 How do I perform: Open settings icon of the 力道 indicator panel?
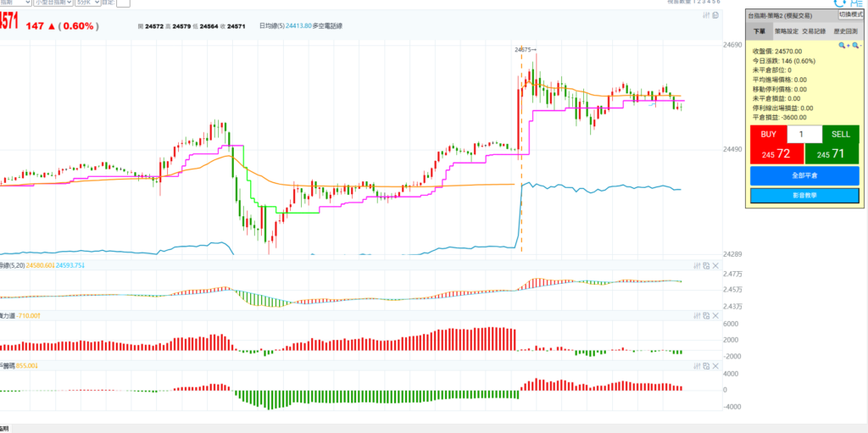pyautogui.click(x=697, y=314)
